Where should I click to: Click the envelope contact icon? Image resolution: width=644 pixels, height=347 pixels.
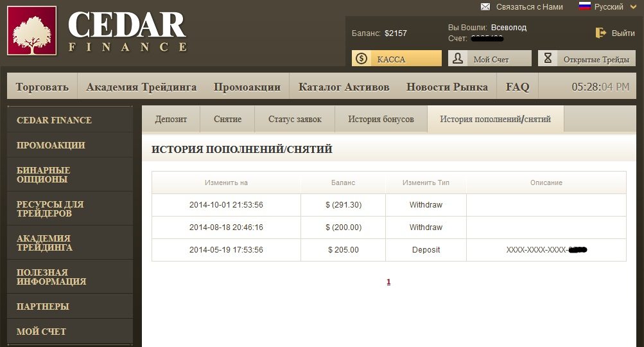pyautogui.click(x=485, y=6)
